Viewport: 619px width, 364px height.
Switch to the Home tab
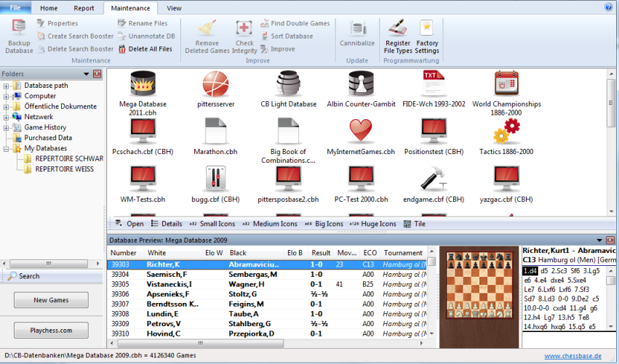pyautogui.click(x=49, y=8)
